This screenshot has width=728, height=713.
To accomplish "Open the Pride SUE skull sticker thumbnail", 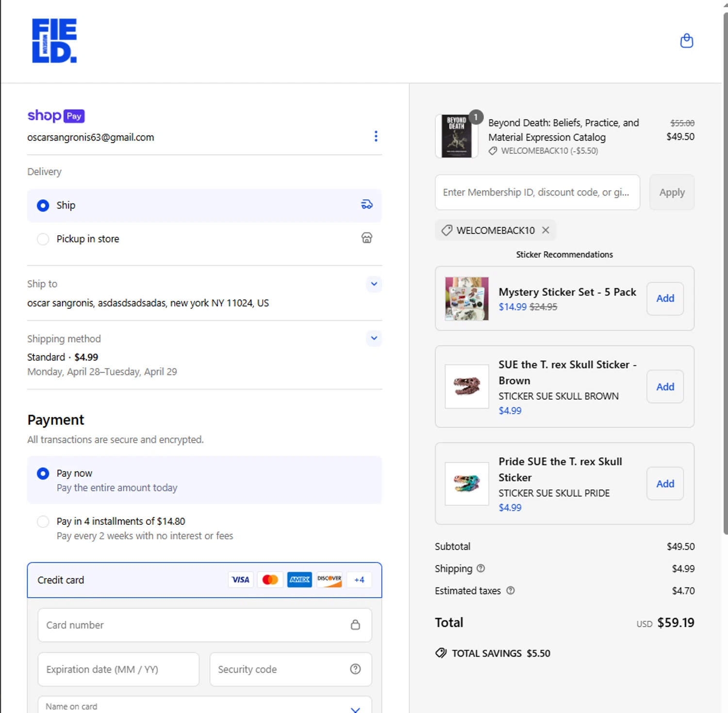I will (467, 484).
